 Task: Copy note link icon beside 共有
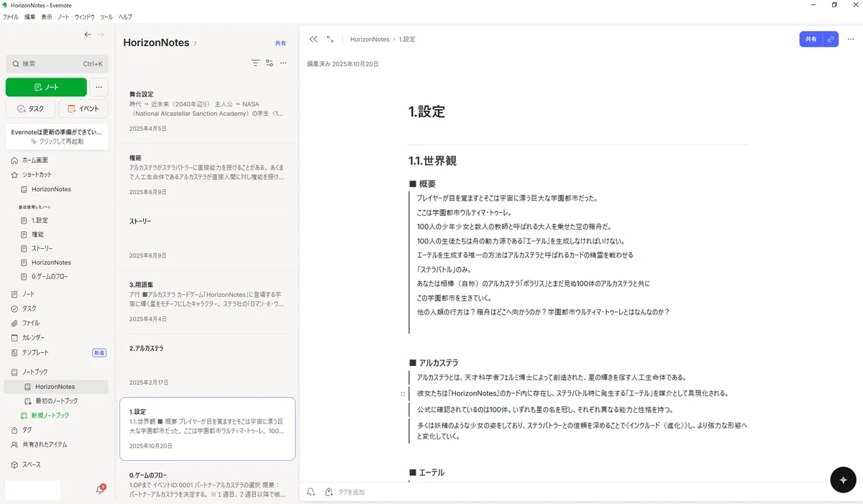[831, 40]
